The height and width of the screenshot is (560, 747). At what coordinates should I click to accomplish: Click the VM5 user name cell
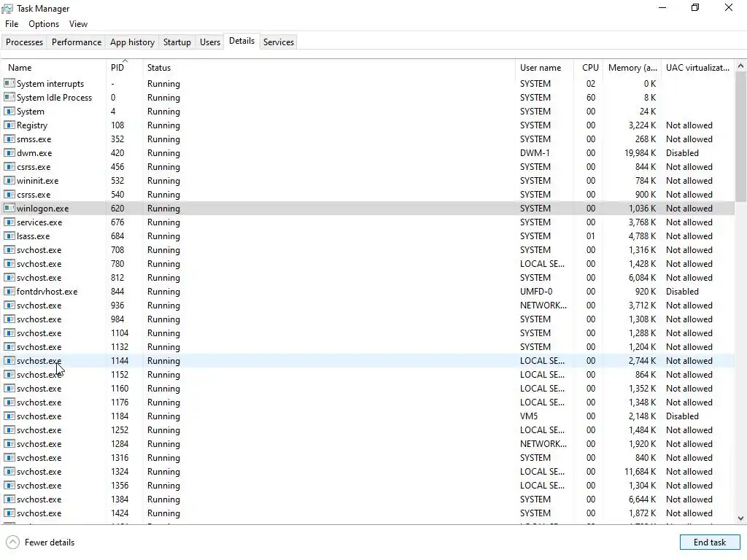click(528, 416)
